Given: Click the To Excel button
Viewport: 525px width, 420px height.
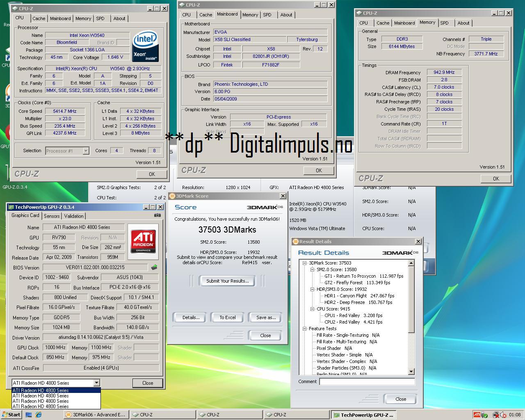Looking at the screenshot, I should coord(228,317).
